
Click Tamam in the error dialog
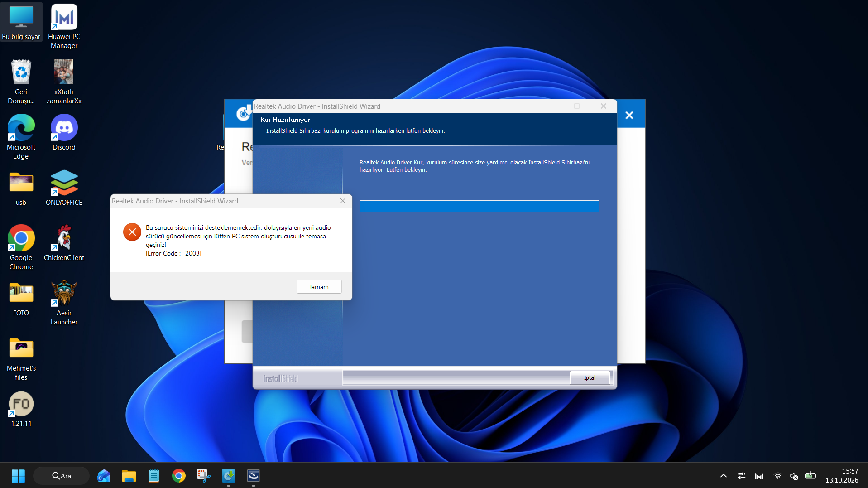(319, 287)
